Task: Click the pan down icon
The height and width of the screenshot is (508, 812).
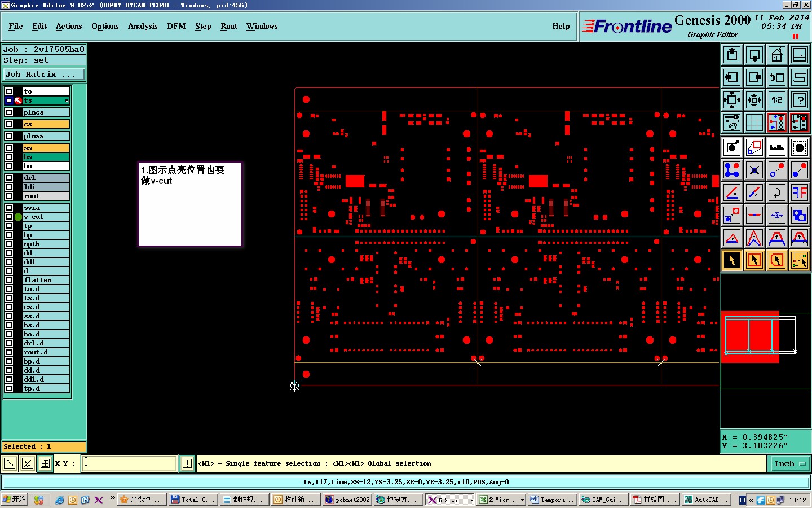Action: [x=754, y=55]
